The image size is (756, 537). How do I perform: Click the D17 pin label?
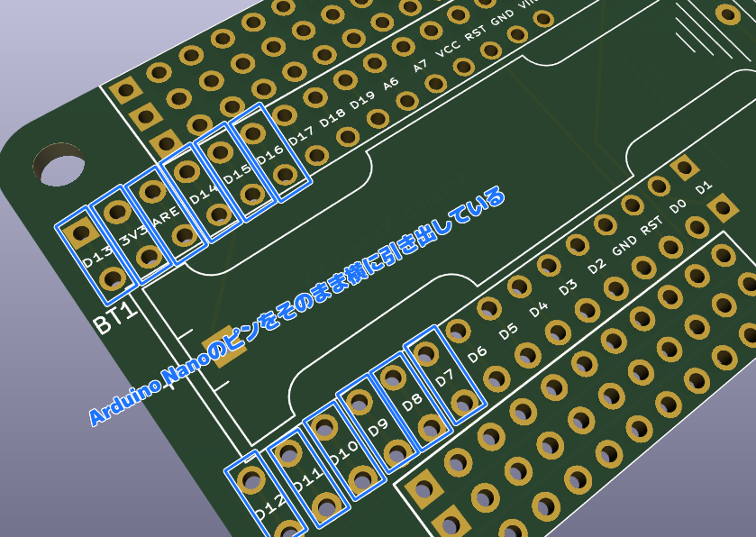pos(301,135)
